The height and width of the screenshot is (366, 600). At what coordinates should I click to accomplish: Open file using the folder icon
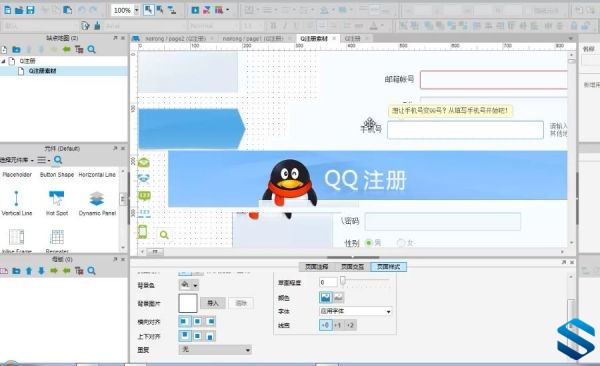click(x=19, y=10)
